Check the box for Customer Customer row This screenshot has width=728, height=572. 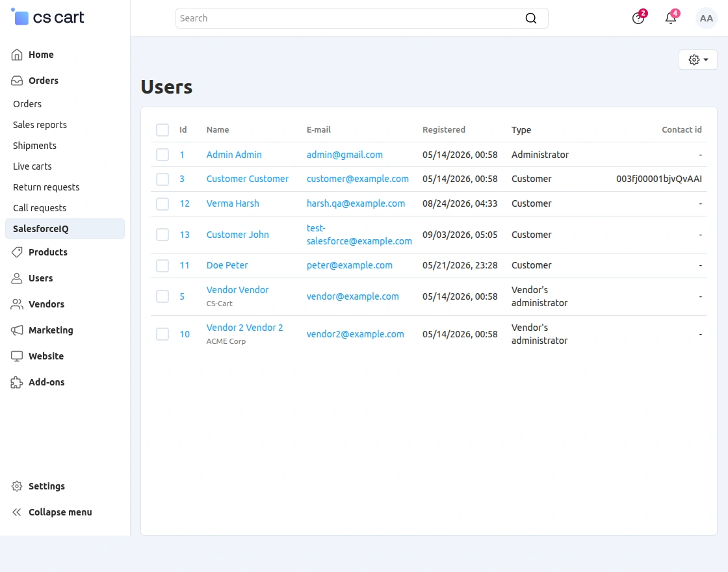coord(162,179)
